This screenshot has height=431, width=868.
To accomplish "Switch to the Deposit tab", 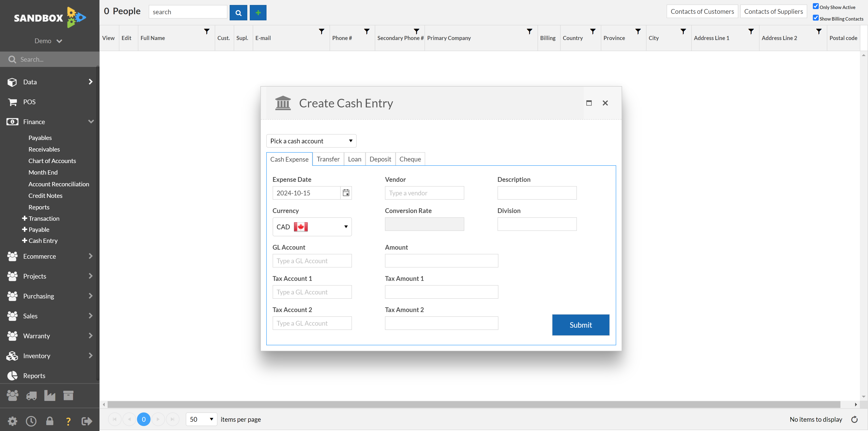I will (380, 159).
